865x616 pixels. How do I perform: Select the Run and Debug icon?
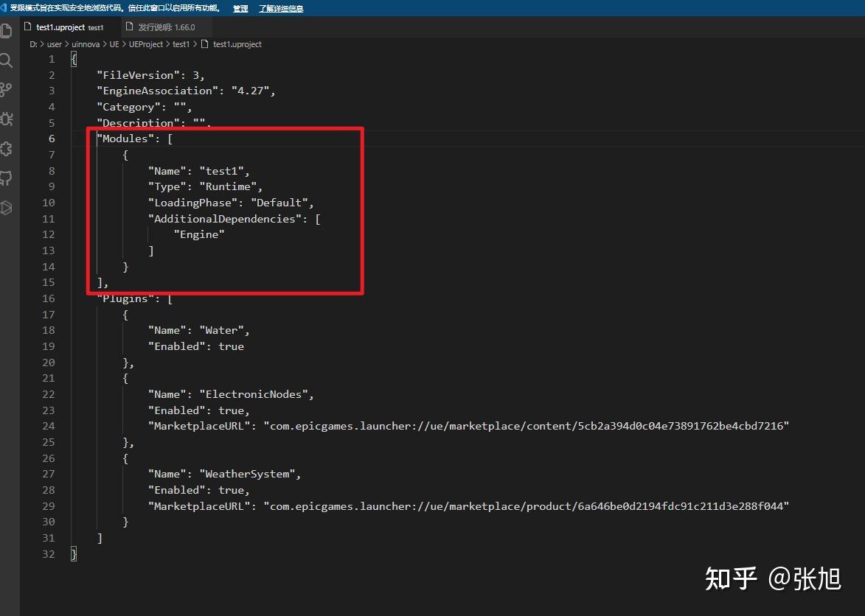[x=7, y=119]
